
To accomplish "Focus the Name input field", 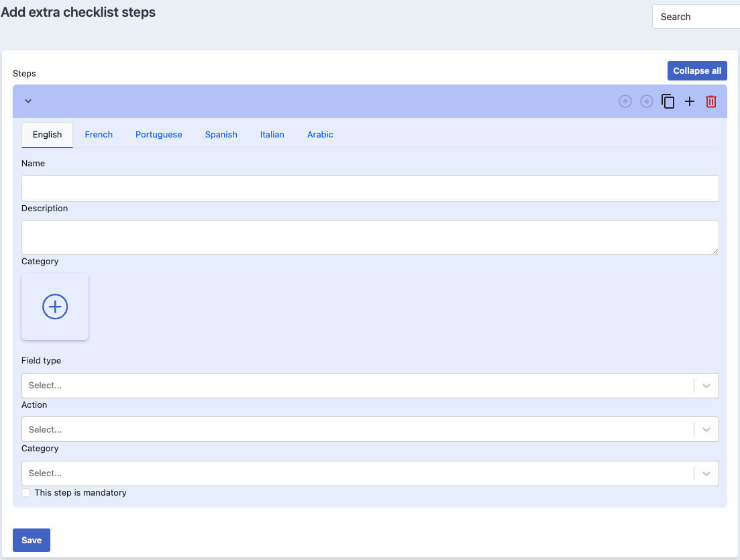I will 370,188.
